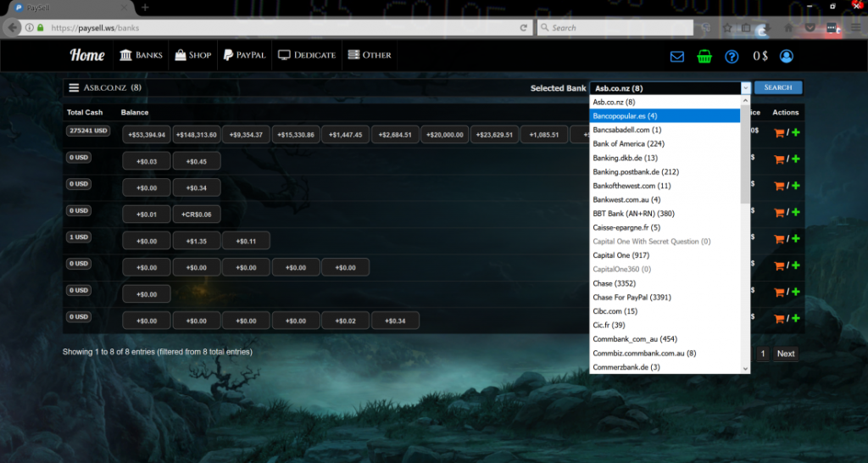This screenshot has width=868, height=463.
Task: Click the +CR$0.06 balance button
Action: pyautogui.click(x=197, y=215)
